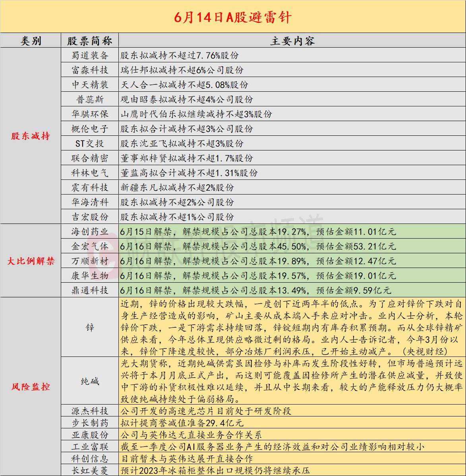Click 拟计提商誉减值准备29.4亿元 text

point(182,423)
